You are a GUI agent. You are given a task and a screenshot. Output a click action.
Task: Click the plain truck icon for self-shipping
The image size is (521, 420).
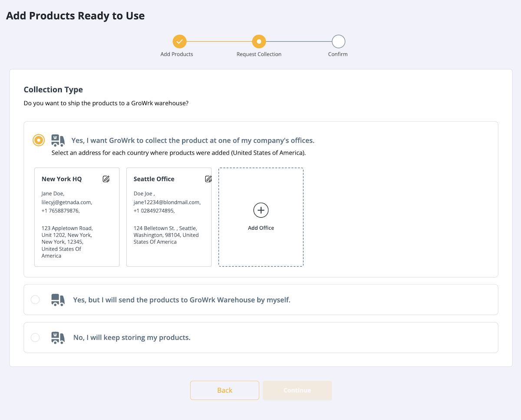click(x=58, y=300)
